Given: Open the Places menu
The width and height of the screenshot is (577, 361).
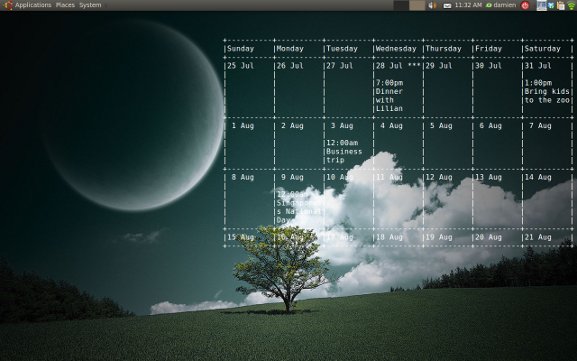Looking at the screenshot, I should tap(65, 5).
